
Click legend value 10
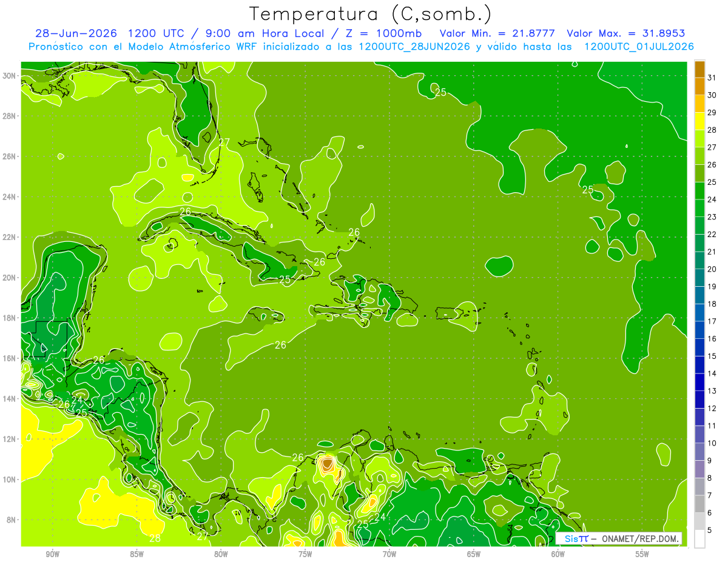(712, 443)
